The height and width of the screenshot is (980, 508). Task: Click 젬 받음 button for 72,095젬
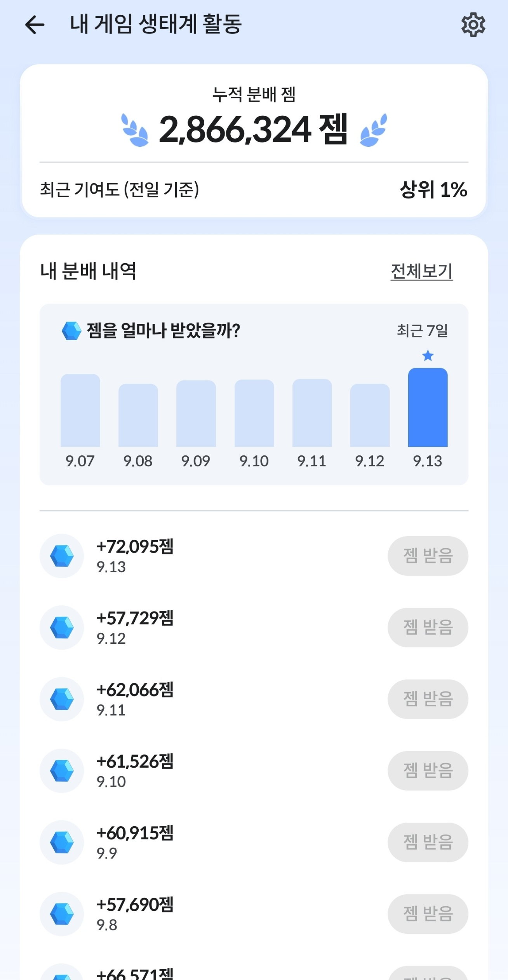[x=428, y=556]
